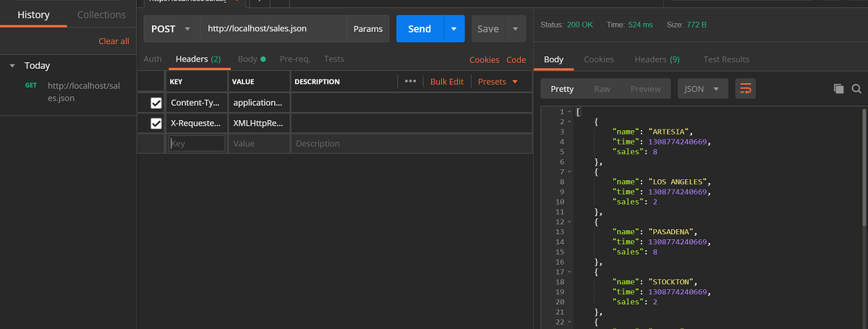Select the X-Requeste... key cell
The height and width of the screenshot is (329, 868).
click(197, 124)
